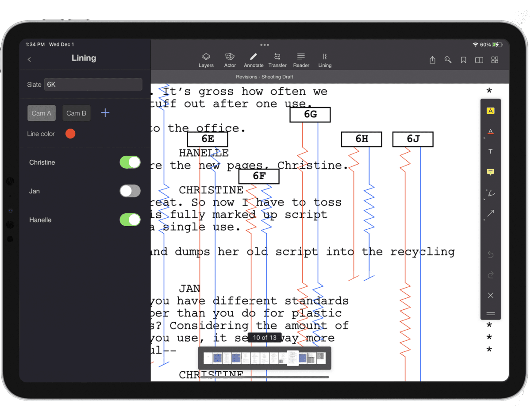
Task: Open the search magnifier
Action: [448, 59]
